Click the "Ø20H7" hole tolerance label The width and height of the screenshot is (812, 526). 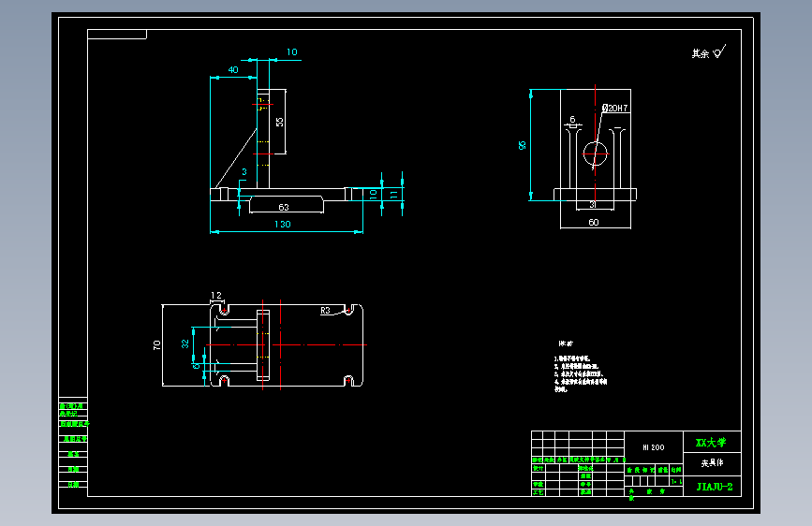615,109
